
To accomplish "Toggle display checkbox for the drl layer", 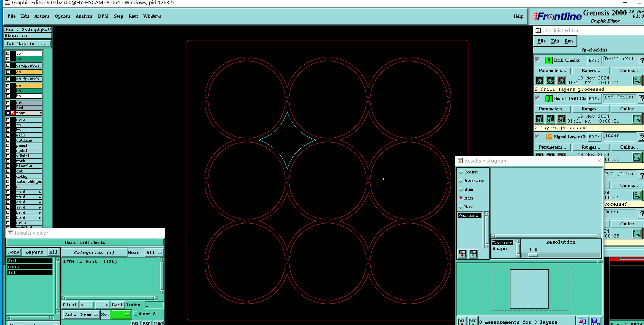I will tap(8, 103).
